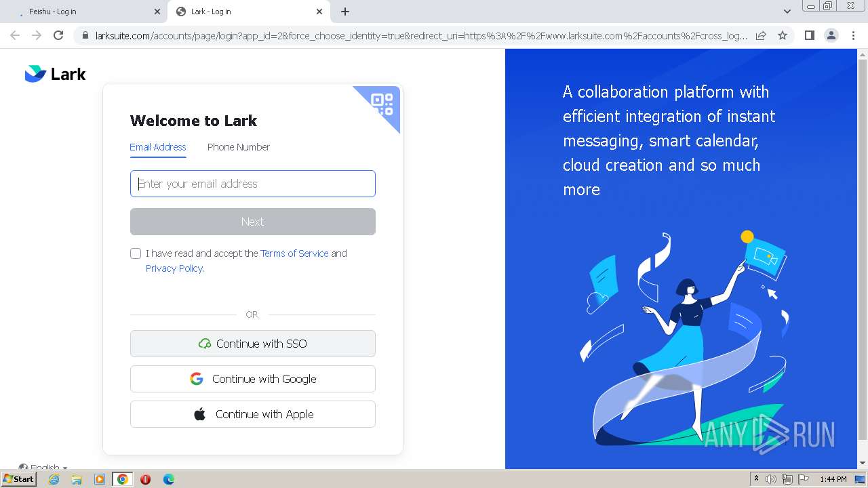The image size is (868, 488).
Task: Open Internet Explorer from taskbar
Action: (54, 479)
